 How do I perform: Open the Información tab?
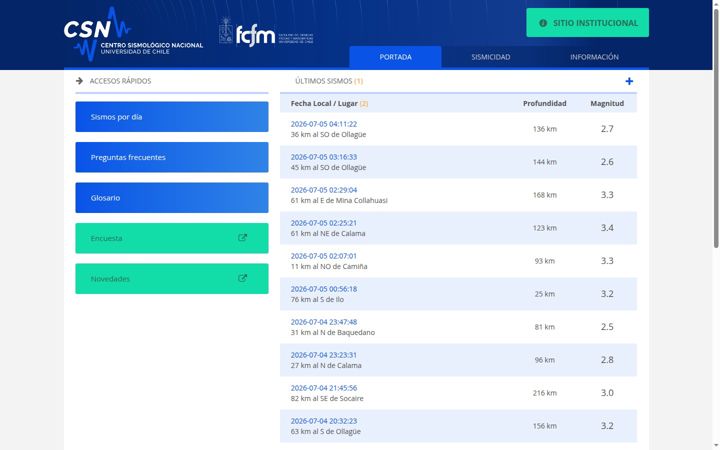tap(594, 57)
